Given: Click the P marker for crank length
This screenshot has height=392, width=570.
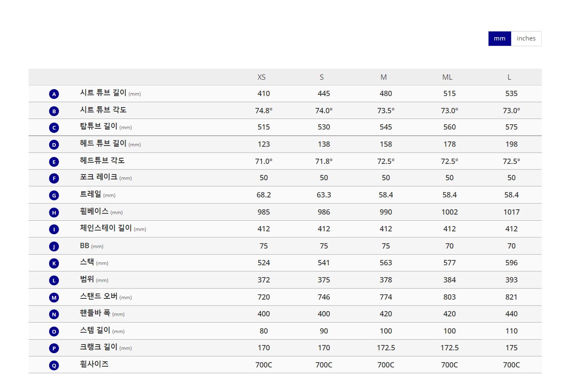Looking at the screenshot, I should coord(54,348).
